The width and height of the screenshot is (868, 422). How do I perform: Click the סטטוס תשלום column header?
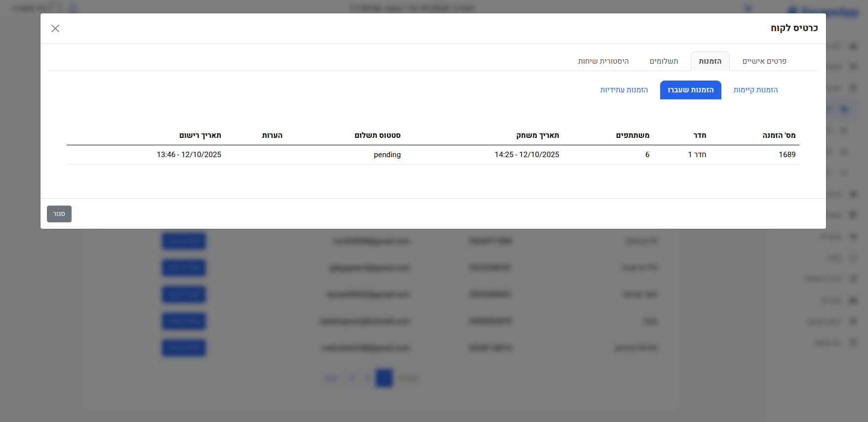377,135
